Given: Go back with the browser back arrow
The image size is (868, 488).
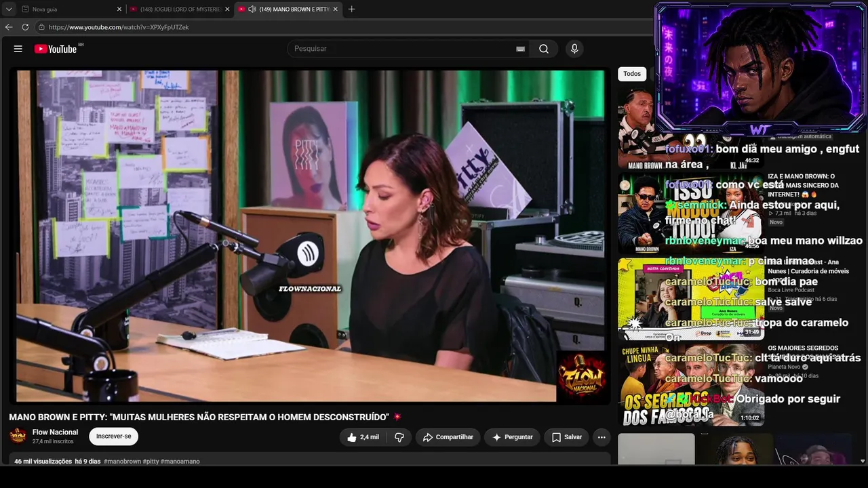Looking at the screenshot, I should pos(9,27).
